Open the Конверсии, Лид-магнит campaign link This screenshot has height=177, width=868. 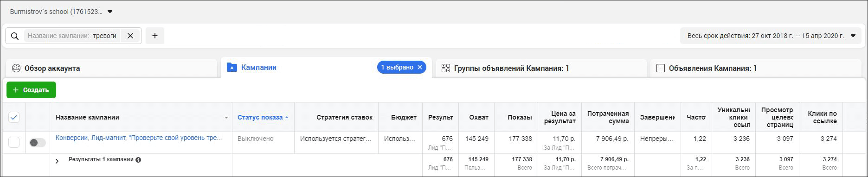pos(139,138)
